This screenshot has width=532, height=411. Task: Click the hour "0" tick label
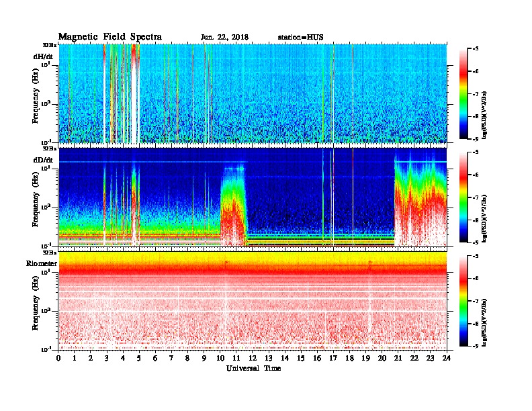(58, 358)
